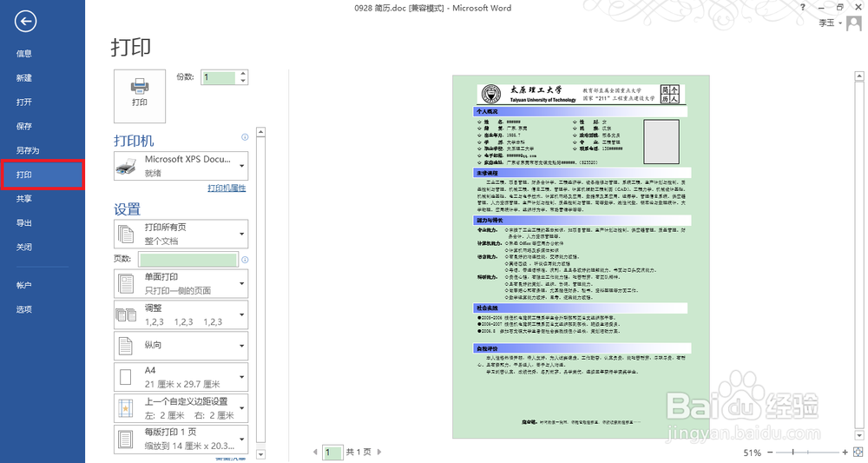This screenshot has height=463, width=868.
Task: Open the A4 paper size dropdown
Action: (x=181, y=377)
